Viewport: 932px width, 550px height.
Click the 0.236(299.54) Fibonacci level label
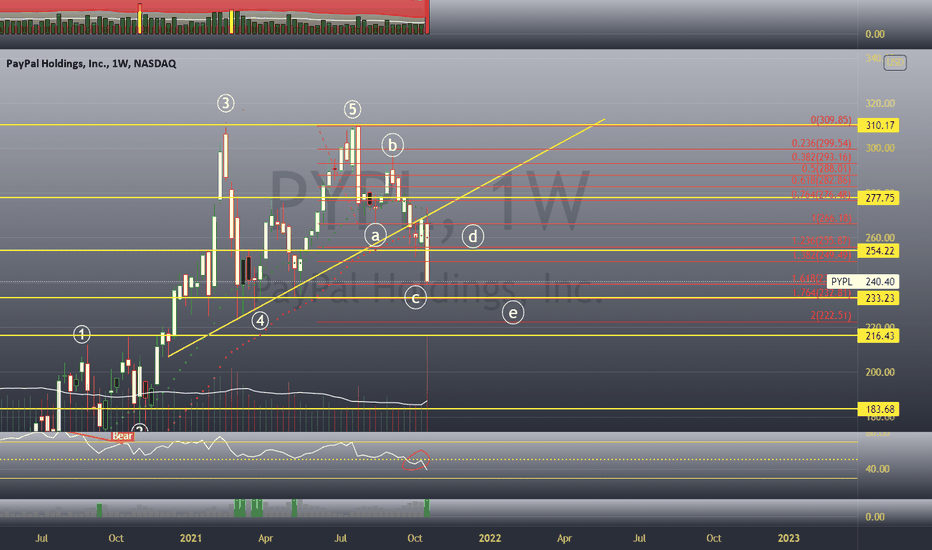point(821,143)
